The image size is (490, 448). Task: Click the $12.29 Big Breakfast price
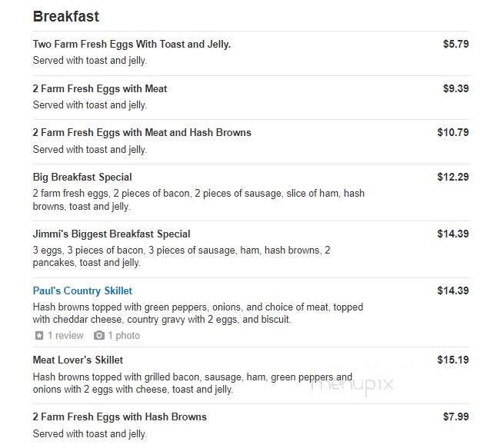(x=453, y=177)
